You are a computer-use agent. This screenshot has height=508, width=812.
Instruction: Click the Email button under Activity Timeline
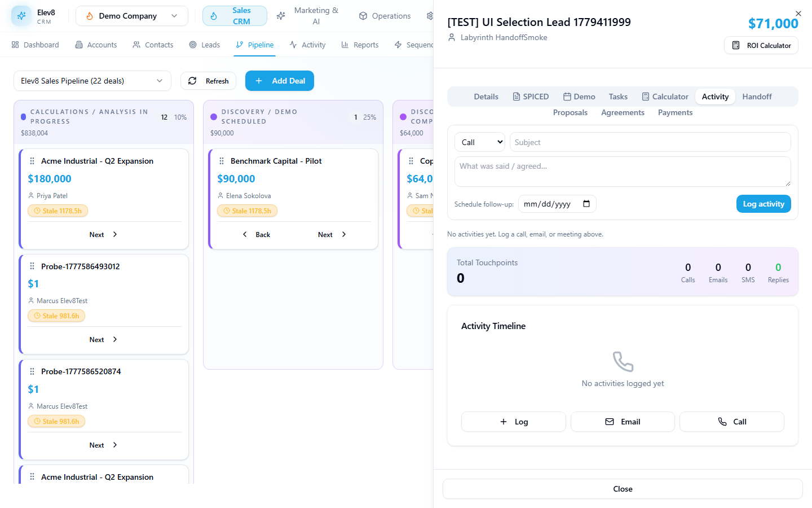tap(623, 422)
